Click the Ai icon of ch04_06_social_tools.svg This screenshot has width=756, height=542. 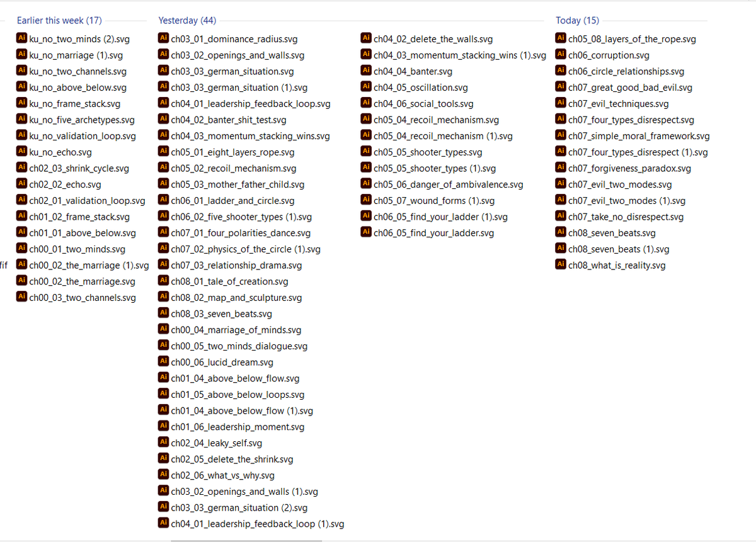(366, 104)
